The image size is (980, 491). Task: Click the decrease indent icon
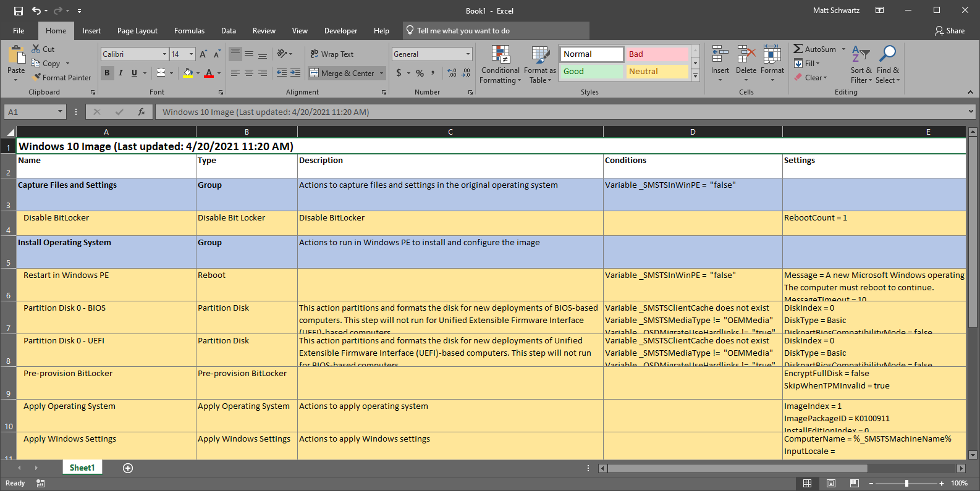click(x=282, y=73)
